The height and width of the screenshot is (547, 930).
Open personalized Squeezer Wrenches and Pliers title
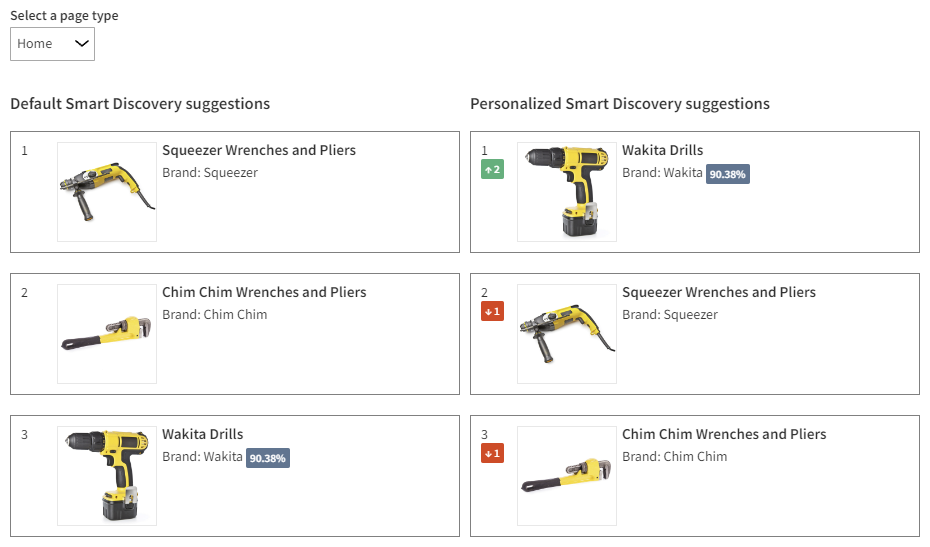tap(719, 293)
